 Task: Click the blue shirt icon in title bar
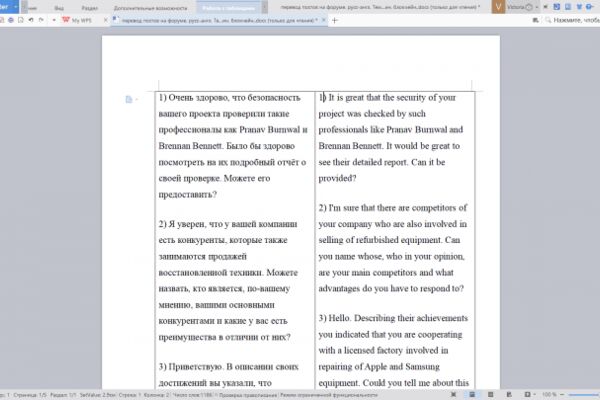[x=579, y=7]
